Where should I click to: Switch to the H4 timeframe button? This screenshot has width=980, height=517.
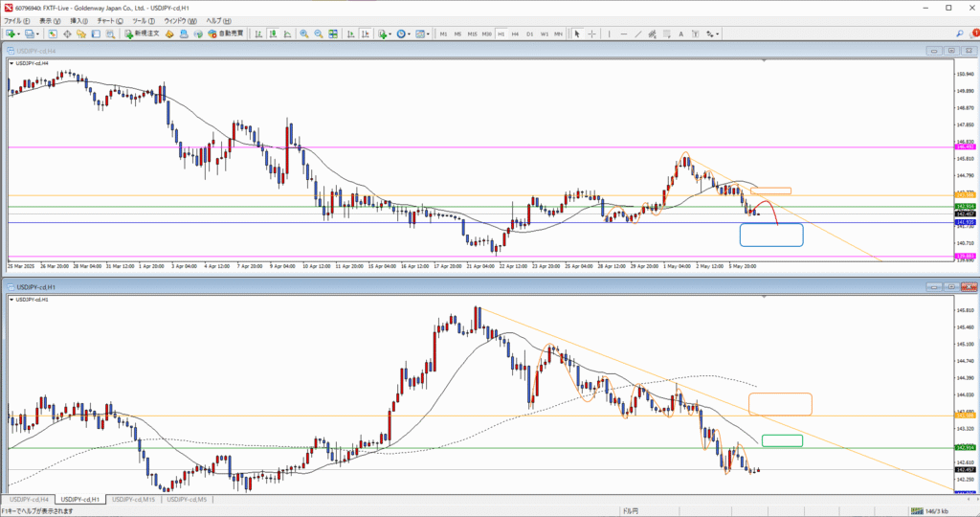515,34
